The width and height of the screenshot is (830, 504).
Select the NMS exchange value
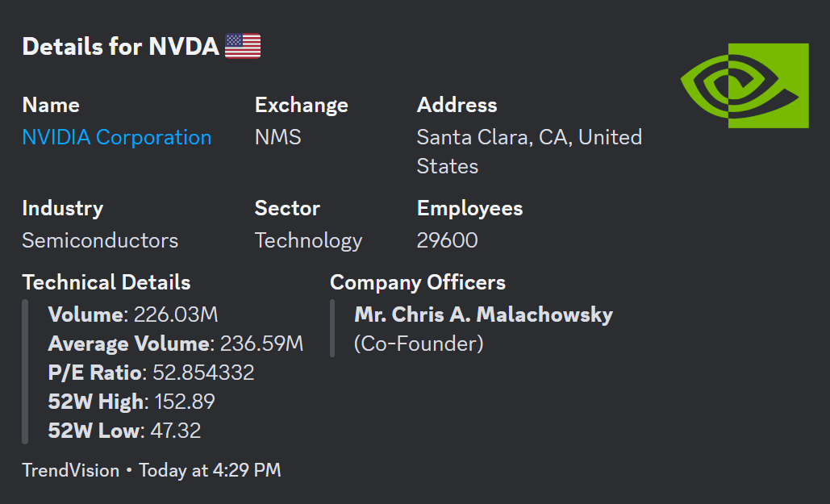point(277,137)
